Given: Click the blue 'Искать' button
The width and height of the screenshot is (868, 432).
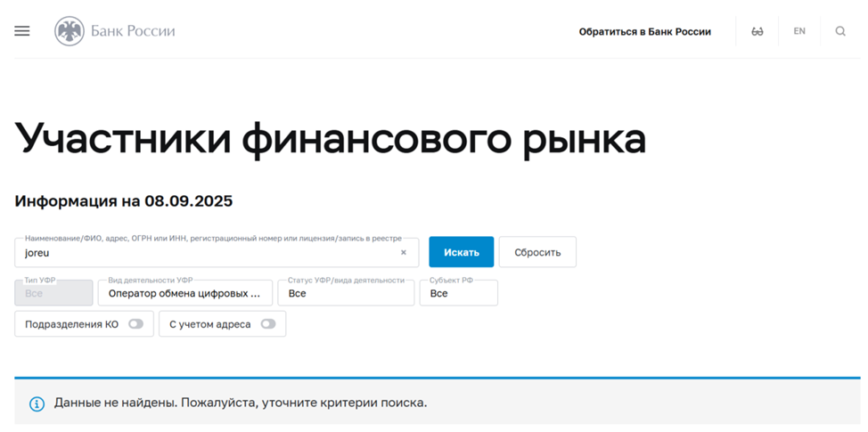Looking at the screenshot, I should tap(461, 252).
